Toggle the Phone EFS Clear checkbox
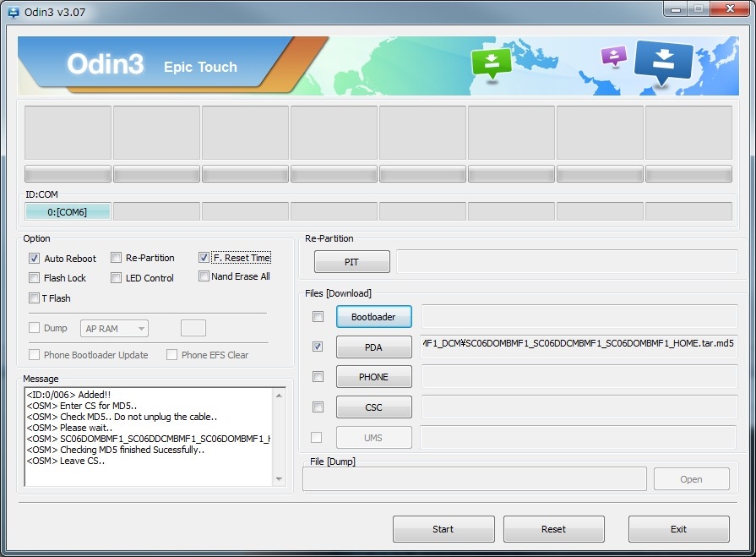This screenshot has height=557, width=756. point(171,355)
